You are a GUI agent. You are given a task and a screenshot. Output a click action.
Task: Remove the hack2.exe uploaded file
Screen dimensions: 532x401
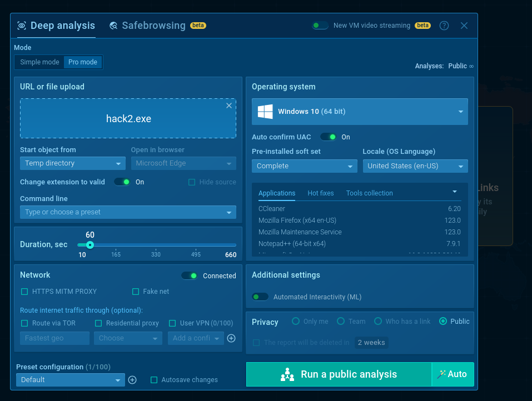pos(229,106)
